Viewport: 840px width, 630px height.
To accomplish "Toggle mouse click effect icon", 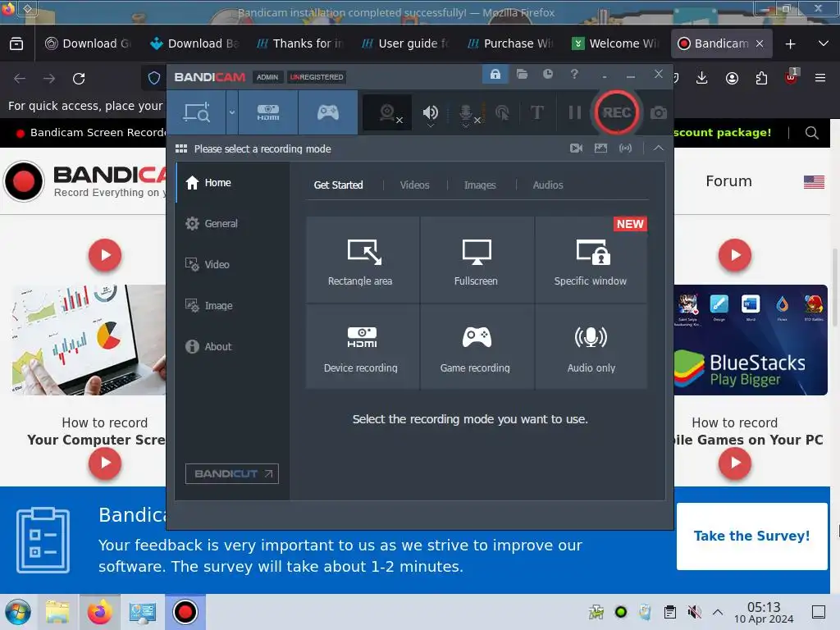I will (x=503, y=113).
